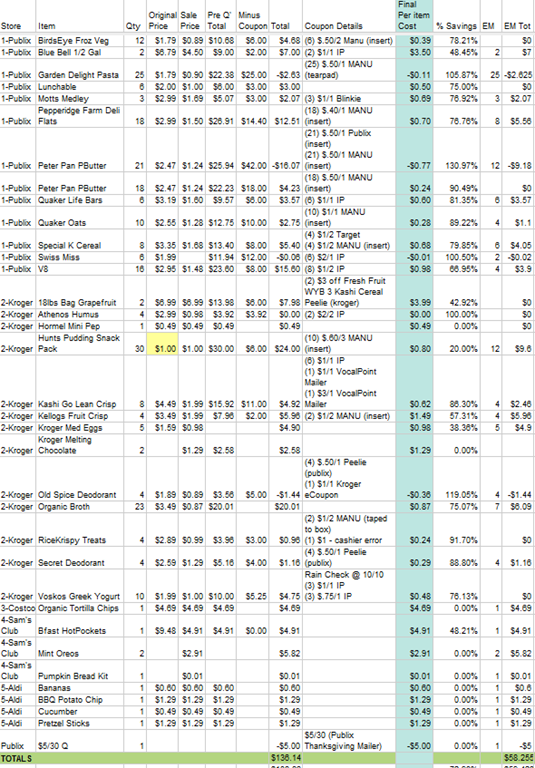This screenshot has height=768, width=535.
Task: Select the 'Item' column header cell
Action: (x=80, y=17)
